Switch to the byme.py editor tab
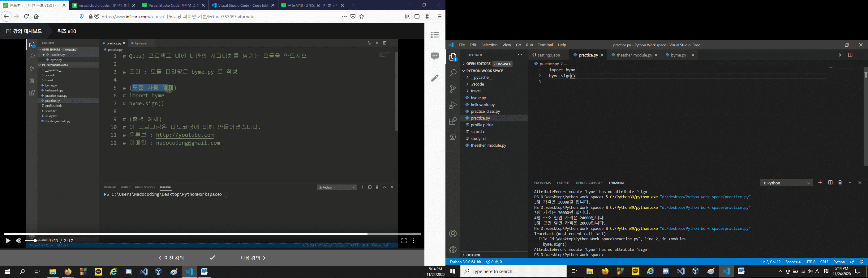The image size is (868, 278). tap(678, 55)
